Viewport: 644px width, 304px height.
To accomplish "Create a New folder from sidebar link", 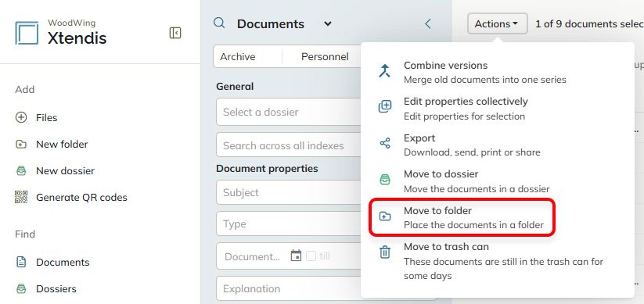I will coord(62,145).
